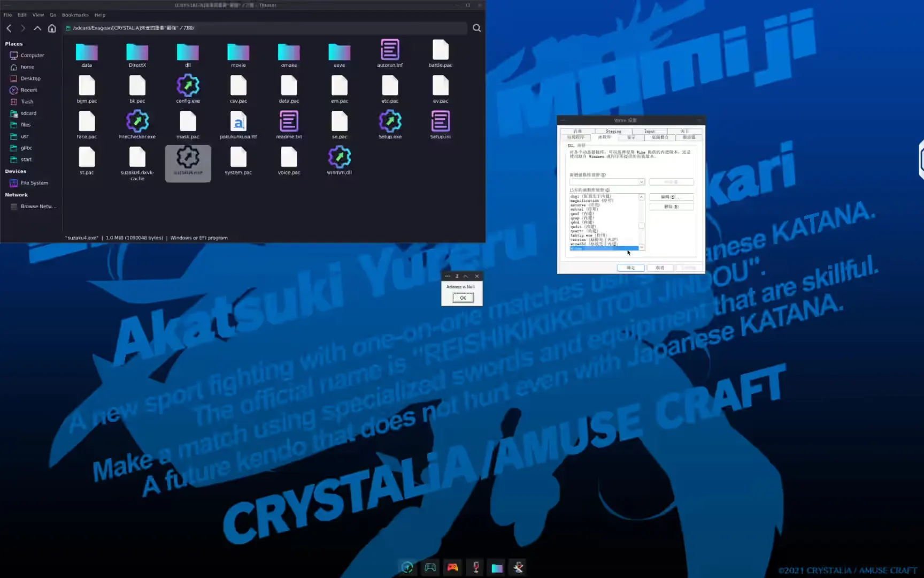The height and width of the screenshot is (578, 924).
Task: Select the etc.pac file
Action: click(390, 89)
